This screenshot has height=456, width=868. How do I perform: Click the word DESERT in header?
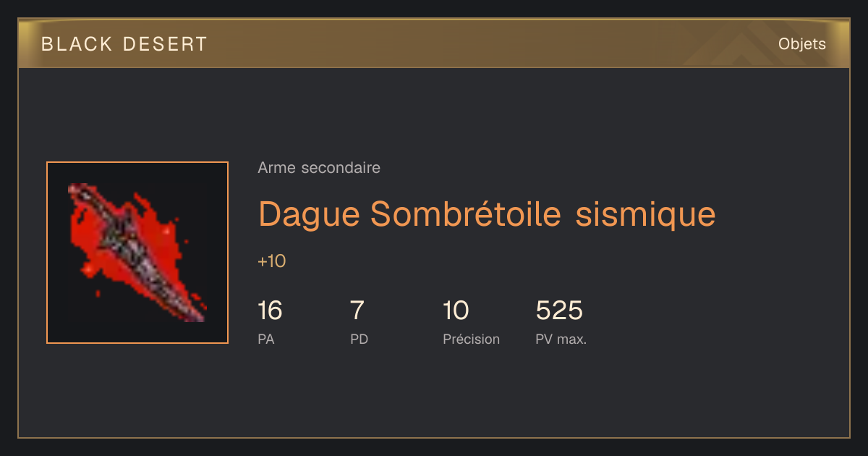pyautogui.click(x=166, y=44)
